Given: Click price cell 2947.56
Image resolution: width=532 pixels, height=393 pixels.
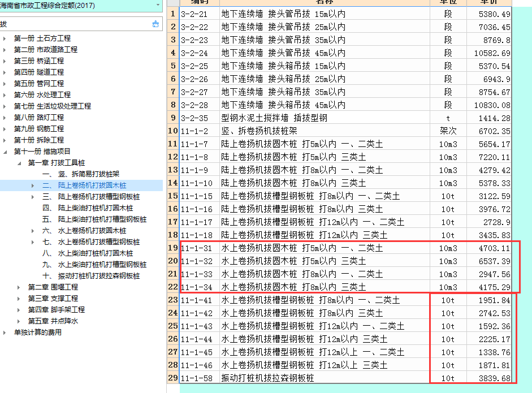Looking at the screenshot, I should 489,274.
